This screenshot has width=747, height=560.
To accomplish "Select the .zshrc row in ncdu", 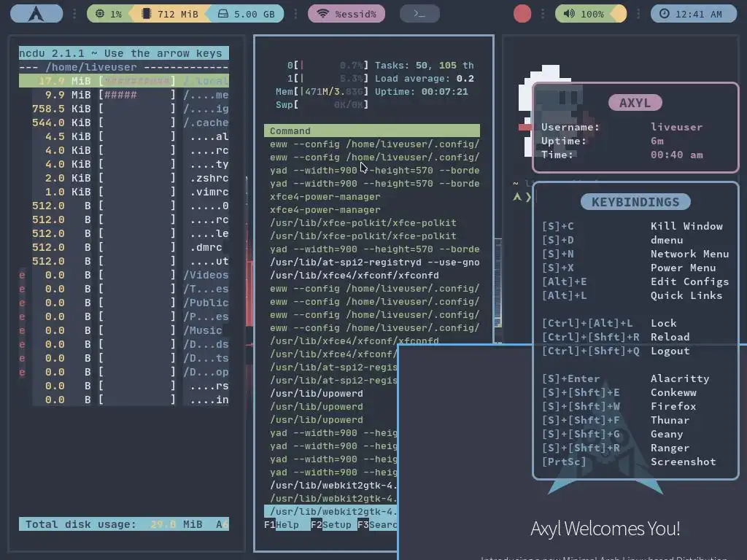I will (x=124, y=178).
